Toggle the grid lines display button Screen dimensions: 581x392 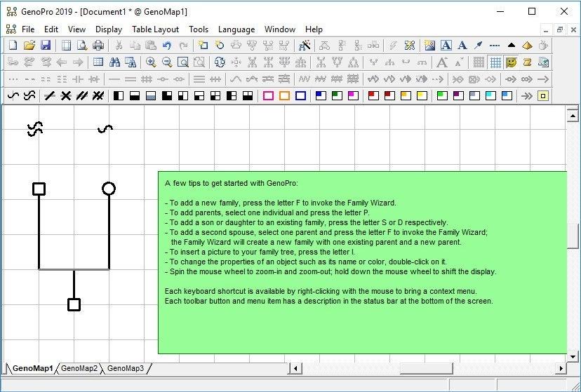(495, 62)
